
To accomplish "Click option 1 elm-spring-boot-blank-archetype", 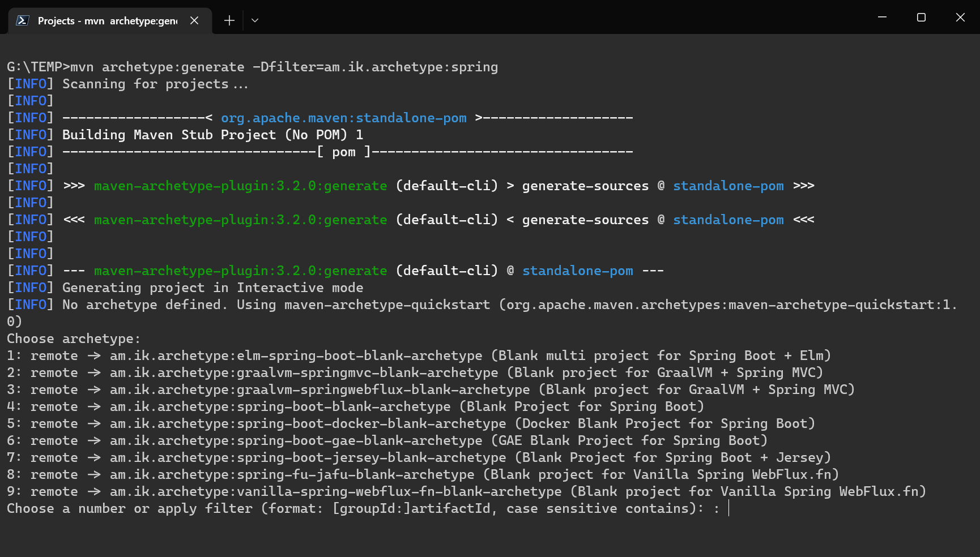I will (x=419, y=355).
